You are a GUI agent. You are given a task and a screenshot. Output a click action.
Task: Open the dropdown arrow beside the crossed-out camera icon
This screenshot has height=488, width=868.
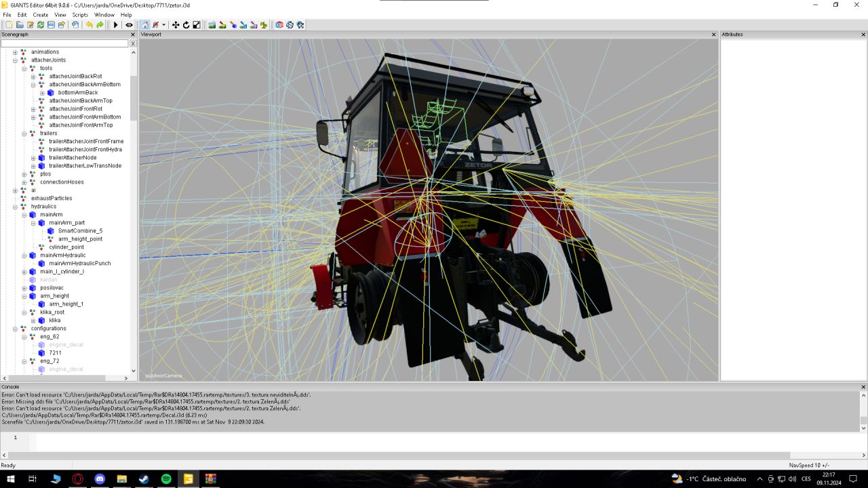pos(163,25)
